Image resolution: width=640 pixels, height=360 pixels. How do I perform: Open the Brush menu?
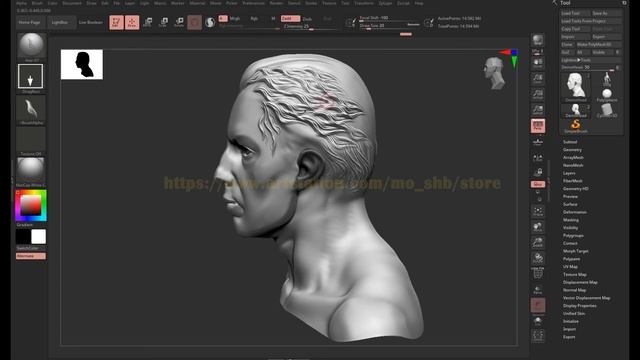37,3
